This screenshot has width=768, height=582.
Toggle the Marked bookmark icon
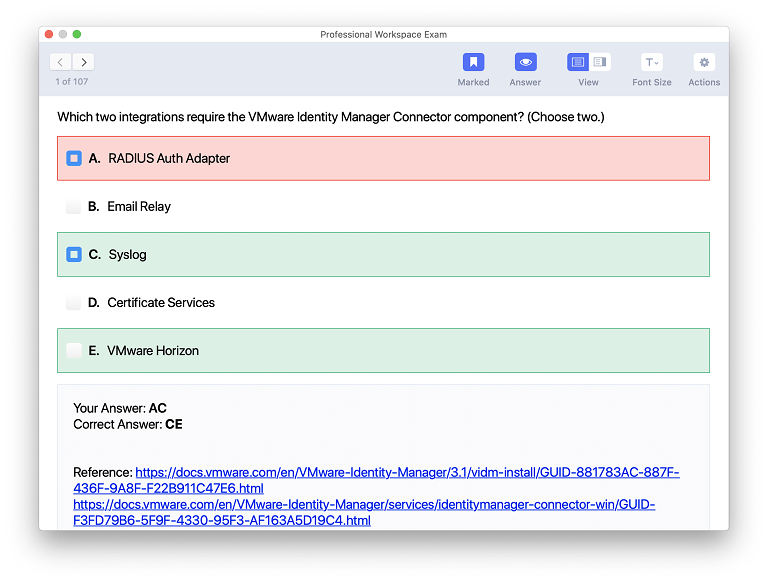pyautogui.click(x=473, y=62)
